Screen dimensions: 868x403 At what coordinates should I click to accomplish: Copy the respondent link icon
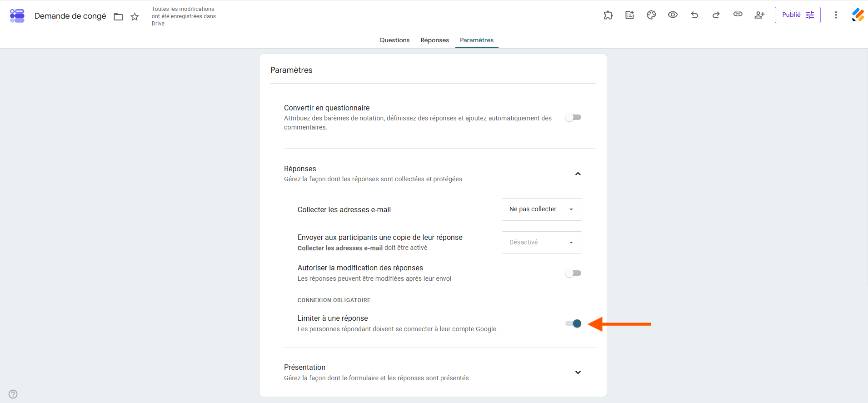click(738, 15)
